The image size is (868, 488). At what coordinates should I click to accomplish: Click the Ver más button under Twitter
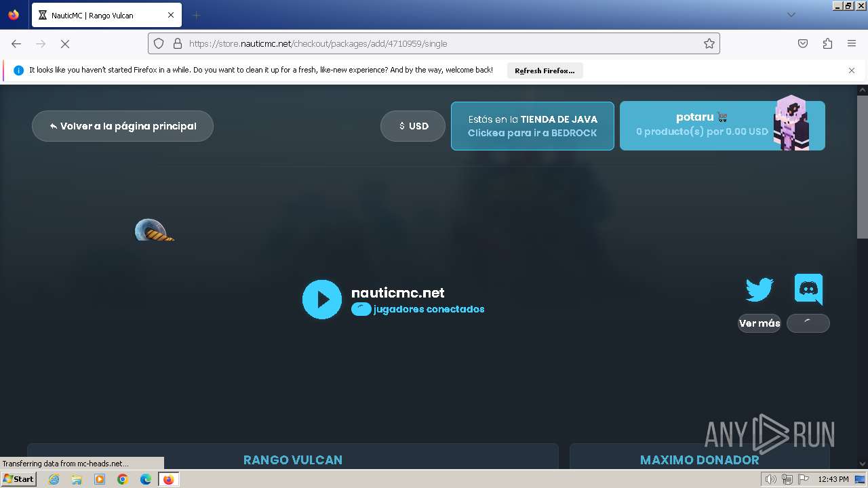coord(759,323)
